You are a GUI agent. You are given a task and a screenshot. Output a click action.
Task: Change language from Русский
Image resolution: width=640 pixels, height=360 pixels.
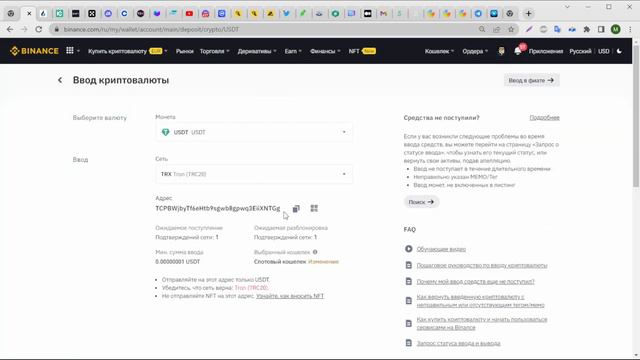[x=580, y=51]
